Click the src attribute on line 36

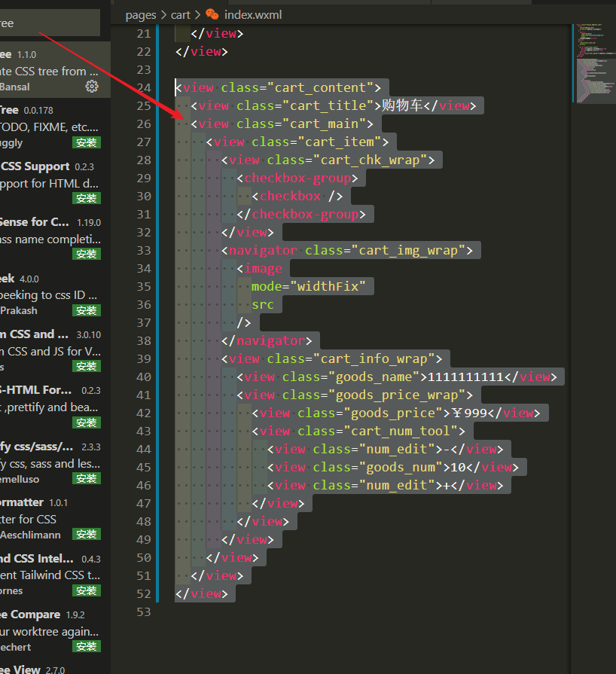[x=263, y=304]
